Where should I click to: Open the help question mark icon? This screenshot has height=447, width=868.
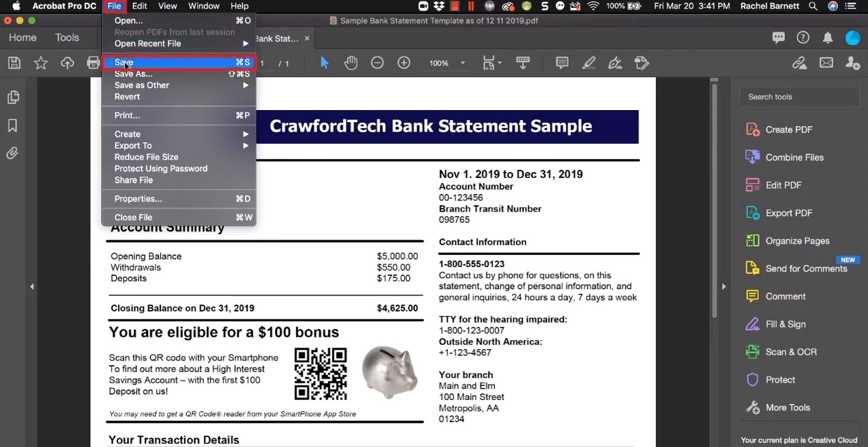(803, 38)
